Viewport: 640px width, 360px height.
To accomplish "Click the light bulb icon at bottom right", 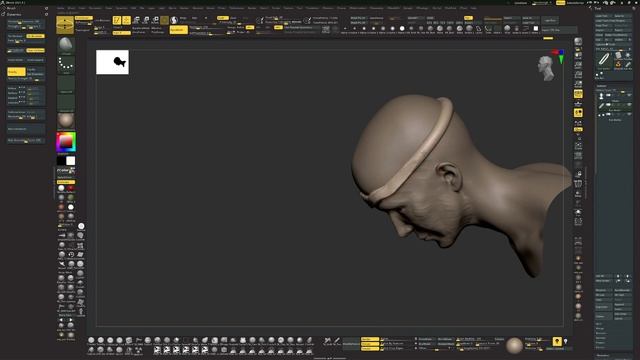I will (566, 342).
